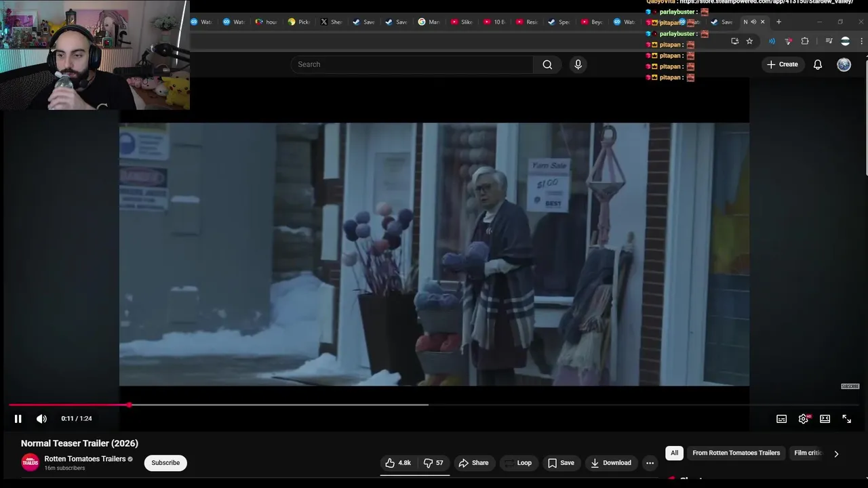
Task: Bookmark this page with the star
Action: tap(749, 41)
